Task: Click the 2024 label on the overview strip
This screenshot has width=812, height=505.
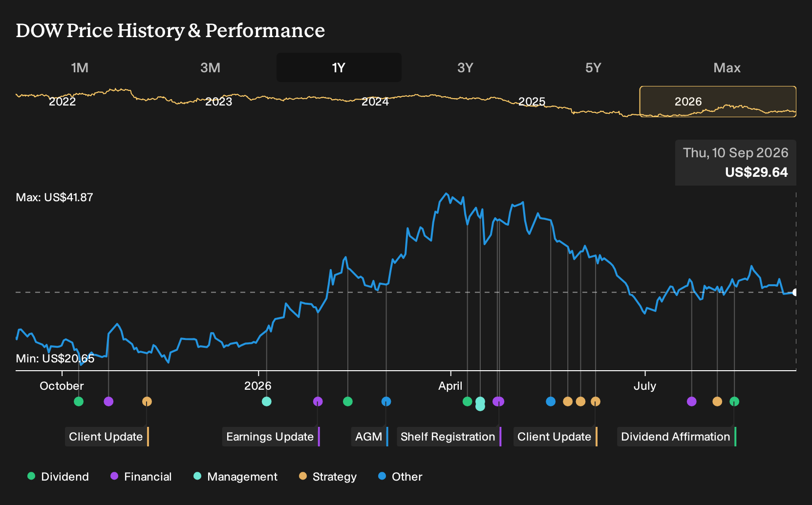Action: pyautogui.click(x=375, y=102)
